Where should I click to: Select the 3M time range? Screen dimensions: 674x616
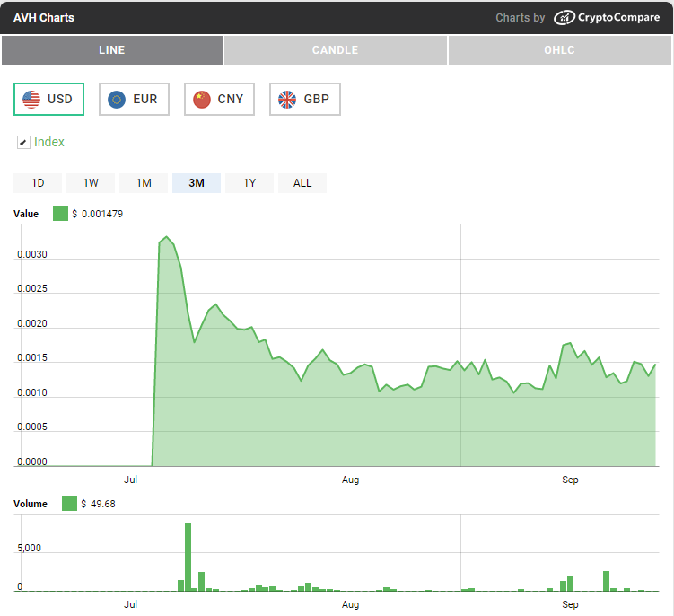coord(197,183)
